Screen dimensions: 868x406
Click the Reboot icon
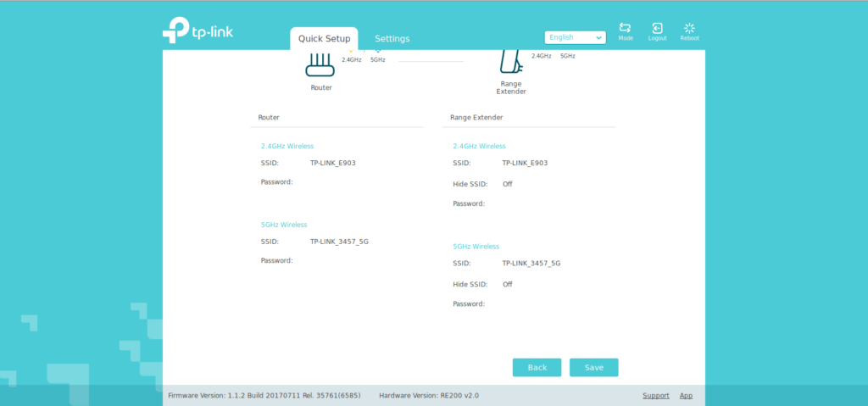coord(689,29)
